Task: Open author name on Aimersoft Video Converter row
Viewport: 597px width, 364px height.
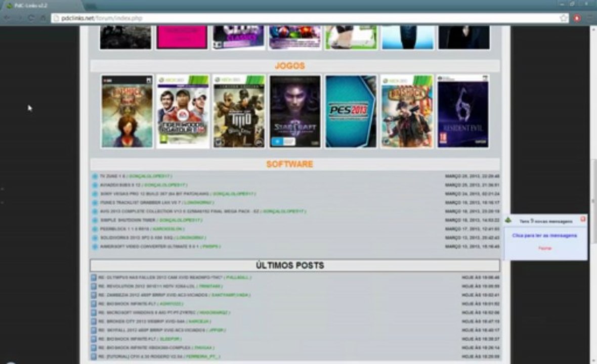Action: coord(210,247)
